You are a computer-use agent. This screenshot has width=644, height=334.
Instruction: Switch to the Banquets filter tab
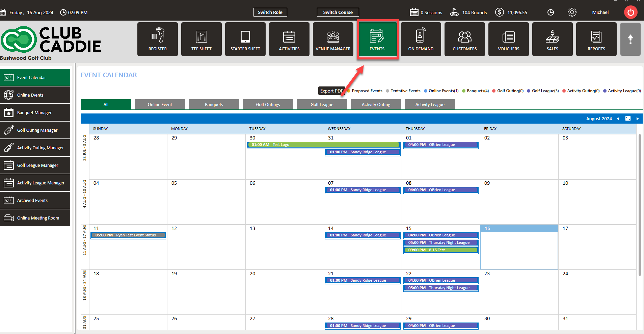click(x=214, y=105)
